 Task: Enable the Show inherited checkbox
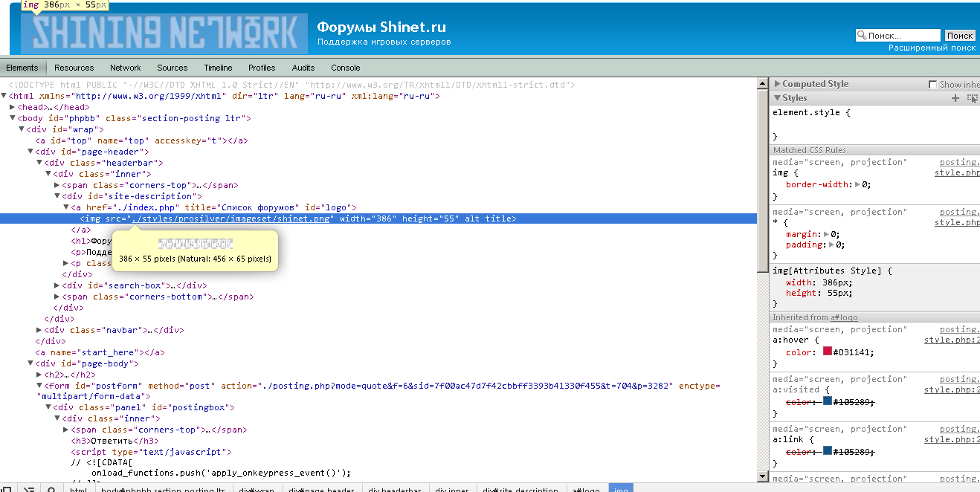coord(933,85)
